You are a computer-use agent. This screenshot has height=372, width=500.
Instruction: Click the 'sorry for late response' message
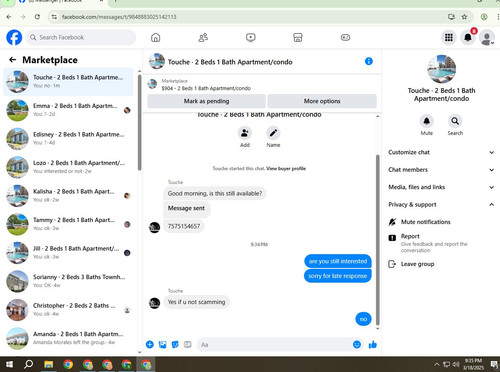(x=337, y=276)
